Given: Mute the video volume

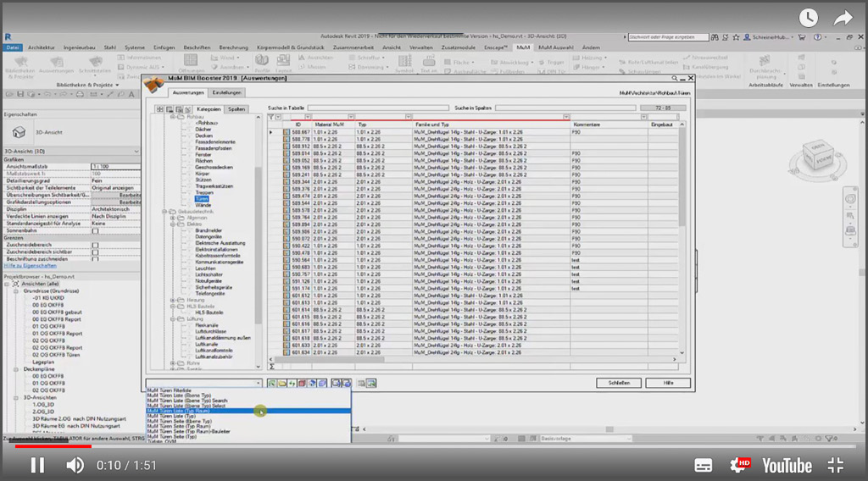Looking at the screenshot, I should (x=75, y=465).
